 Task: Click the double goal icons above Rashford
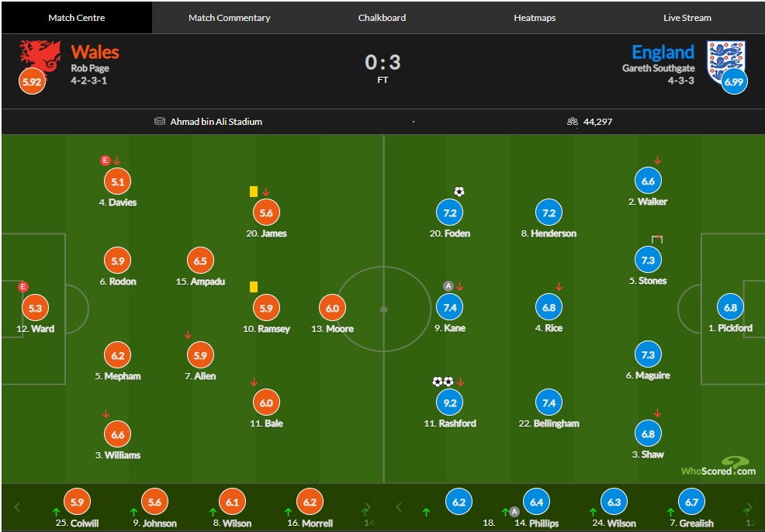point(443,382)
